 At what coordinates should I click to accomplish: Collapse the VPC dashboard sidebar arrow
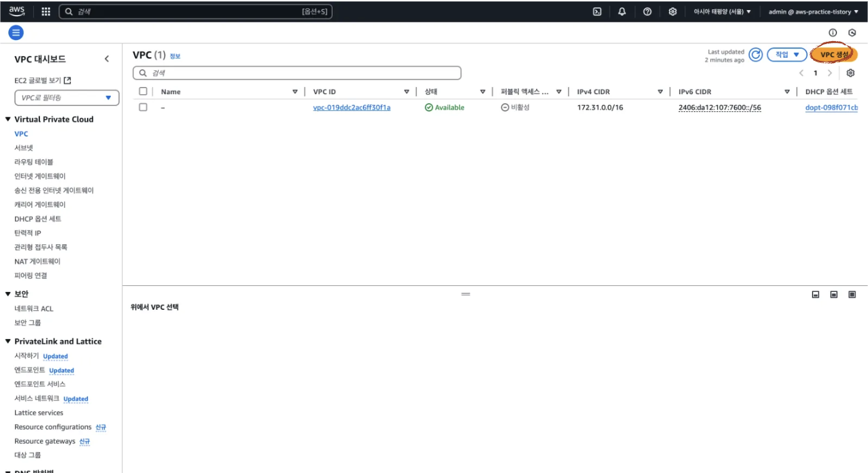tap(107, 58)
